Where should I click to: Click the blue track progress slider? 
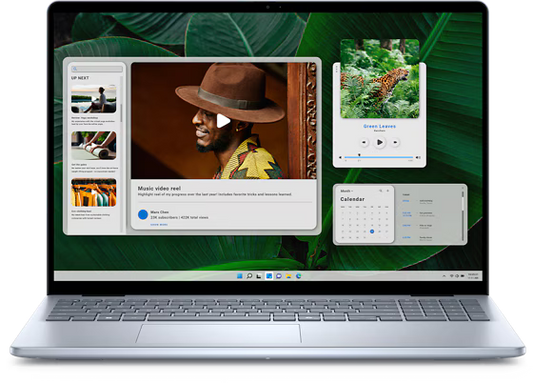coord(379,157)
